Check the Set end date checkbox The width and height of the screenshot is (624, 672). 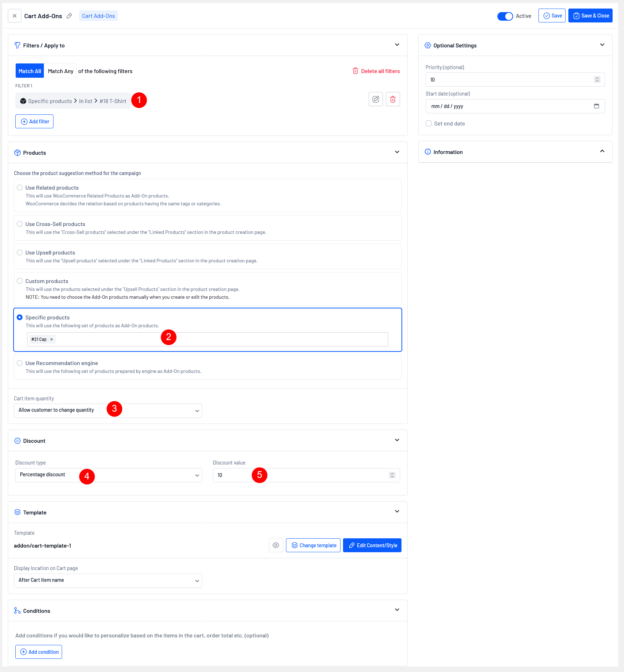[x=429, y=123]
